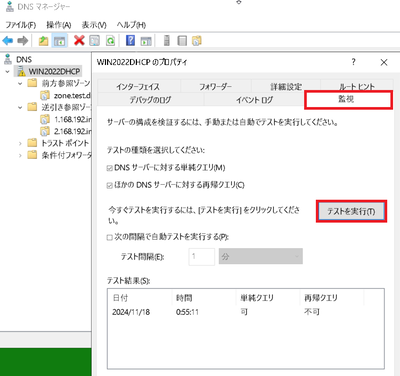
Task: Enable 次の間隔で自動テストを実行する checkbox
Action: pyautogui.click(x=109, y=237)
